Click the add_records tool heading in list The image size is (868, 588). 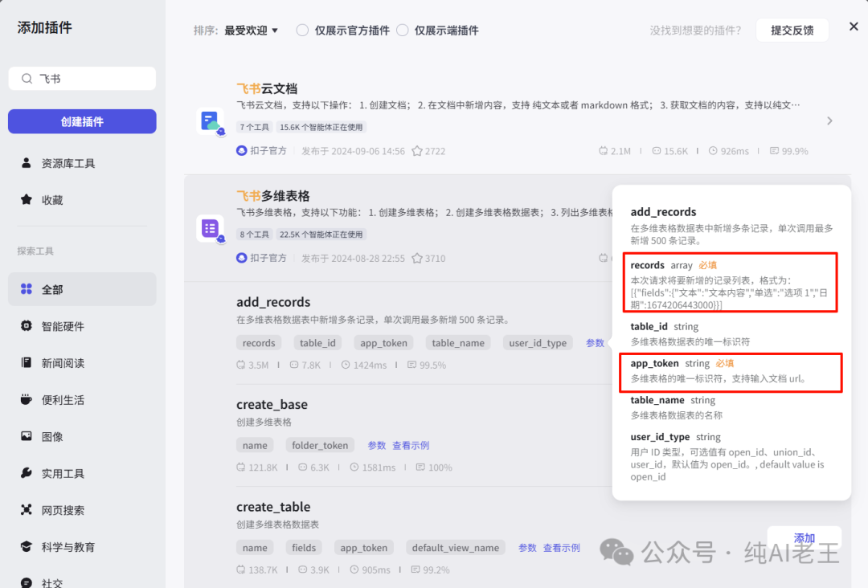(273, 302)
